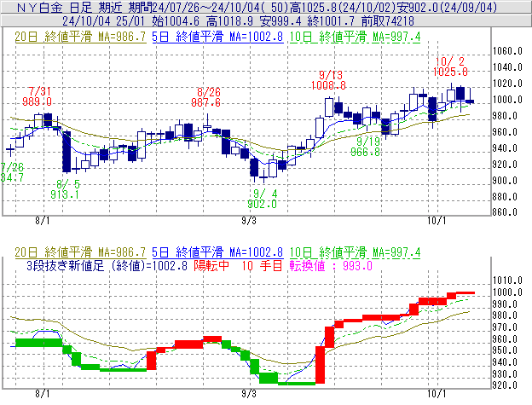This screenshot has height=405, width=532.
Task: Select the 9/13 1008.8 high annotation
Action: click(329, 80)
